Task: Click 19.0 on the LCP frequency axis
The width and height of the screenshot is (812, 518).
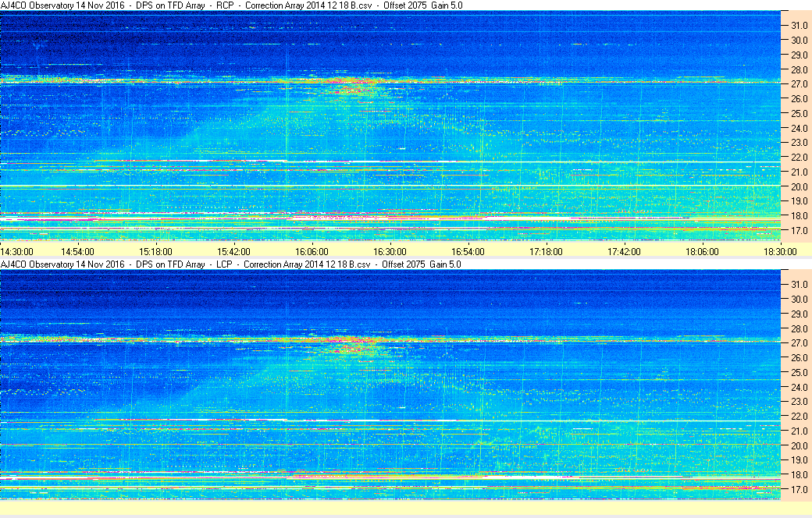Action: (x=799, y=460)
